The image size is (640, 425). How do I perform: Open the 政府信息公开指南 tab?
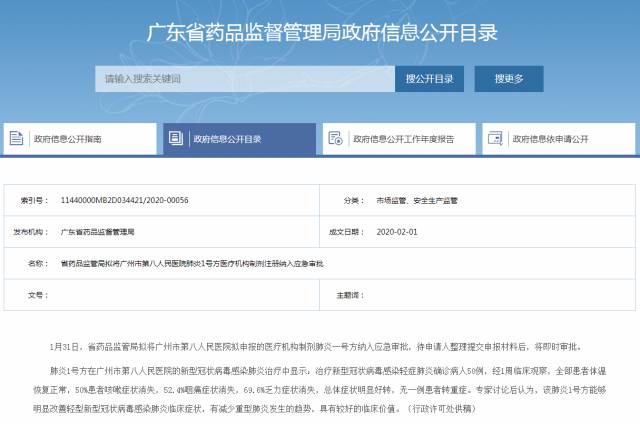click(80, 138)
